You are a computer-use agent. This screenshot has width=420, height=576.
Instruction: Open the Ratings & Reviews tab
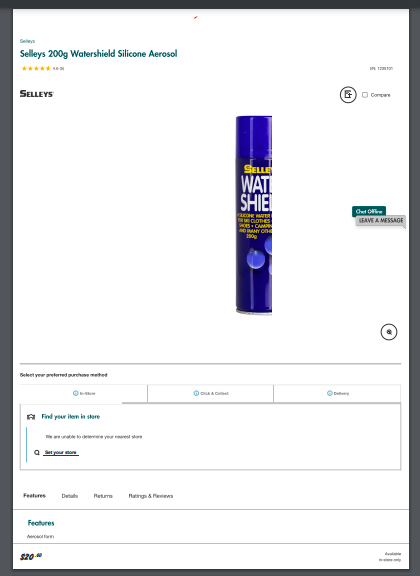coord(151,496)
